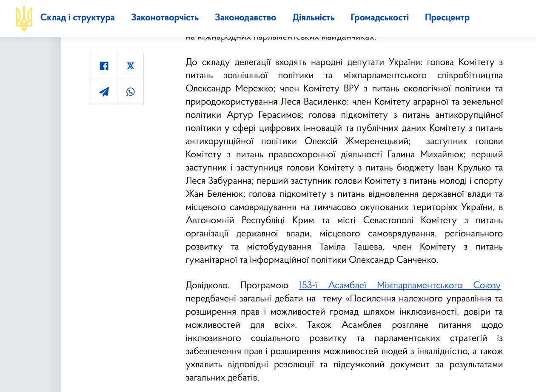Click the name Таміла Ташева
This screenshot has width=536, height=392.
[x=352, y=247]
